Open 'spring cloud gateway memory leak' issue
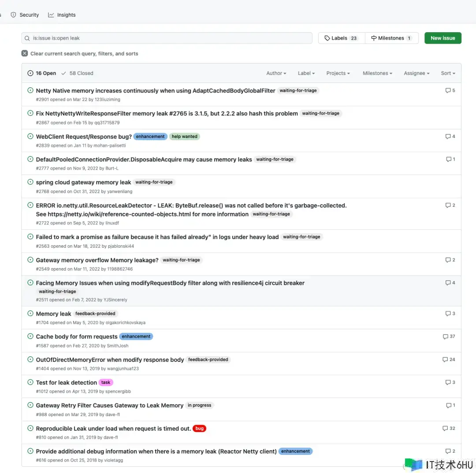 tap(83, 182)
